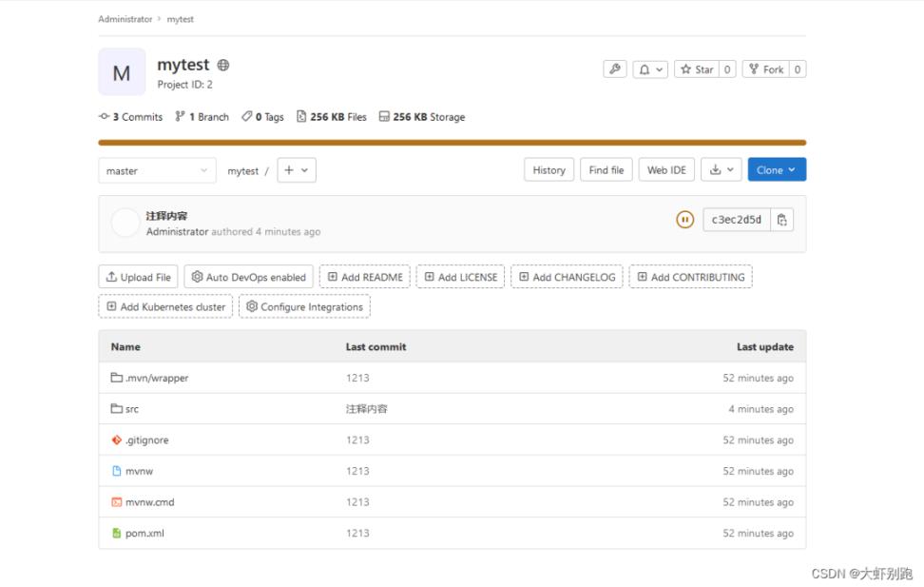Star the mytest project

pos(696,69)
